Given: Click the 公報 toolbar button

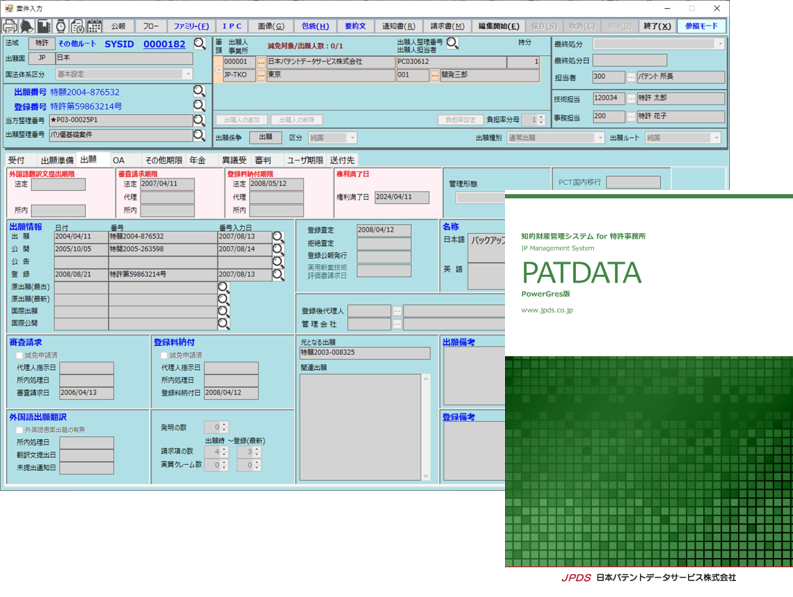Looking at the screenshot, I should (x=118, y=26).
